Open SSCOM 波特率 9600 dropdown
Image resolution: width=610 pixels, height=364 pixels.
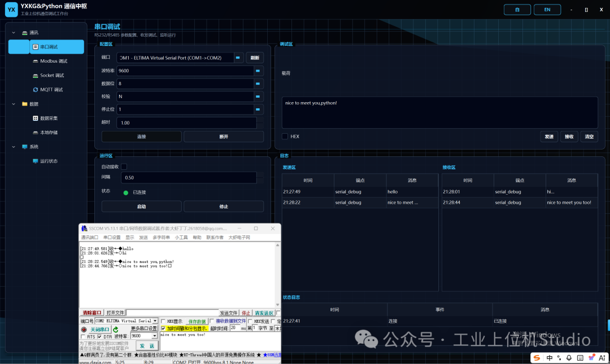[154, 336]
